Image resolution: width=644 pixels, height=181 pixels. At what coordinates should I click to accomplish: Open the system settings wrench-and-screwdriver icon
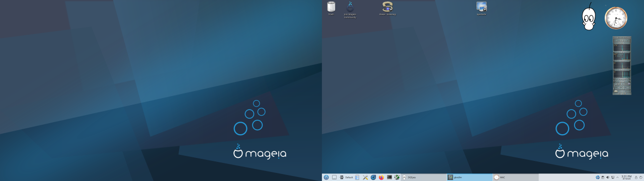[x=365, y=177]
